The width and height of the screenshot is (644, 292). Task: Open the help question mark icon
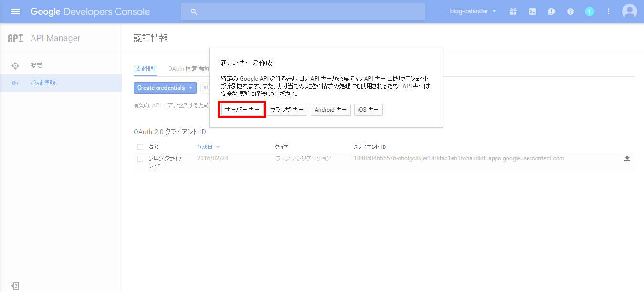pos(570,11)
